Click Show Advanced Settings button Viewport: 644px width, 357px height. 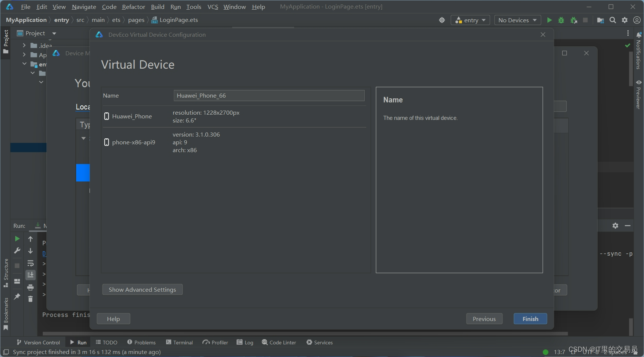click(142, 289)
